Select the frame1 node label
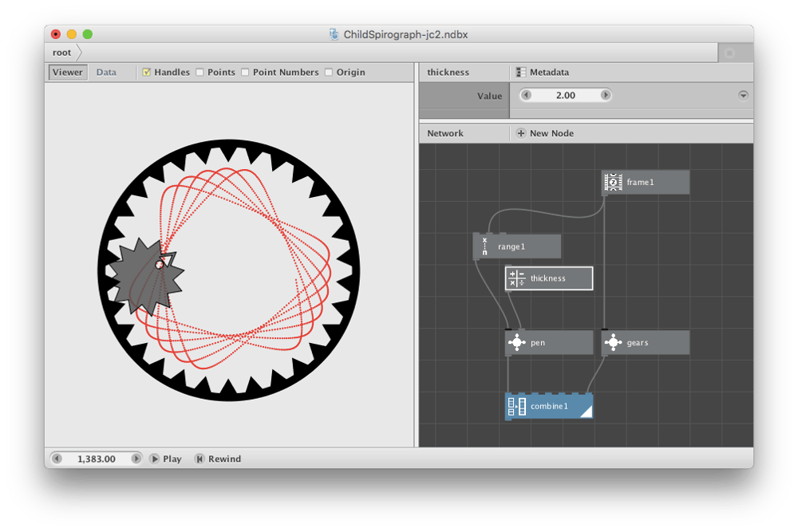Image resolution: width=798 pixels, height=532 pixels. click(x=640, y=182)
